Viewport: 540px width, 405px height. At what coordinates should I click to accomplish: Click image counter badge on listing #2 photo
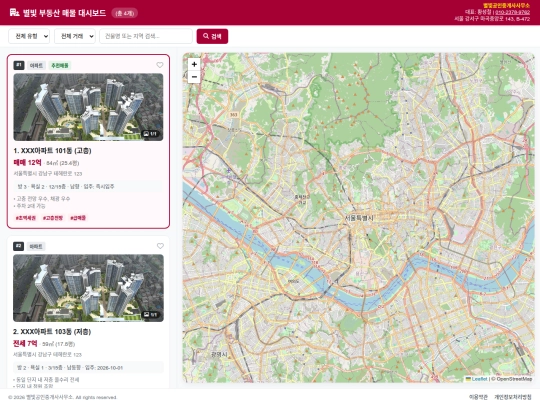pos(150,314)
